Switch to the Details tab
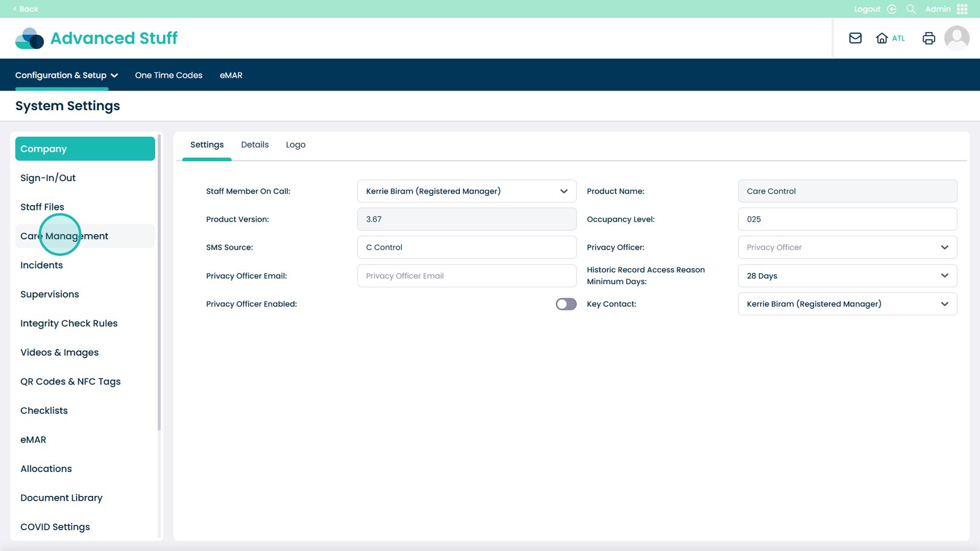The image size is (980, 551). pyautogui.click(x=255, y=145)
